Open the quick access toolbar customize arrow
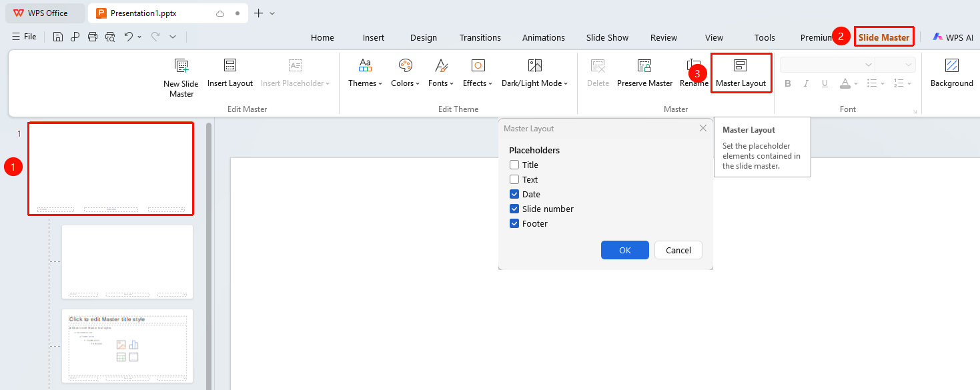The height and width of the screenshot is (390, 980). 173,37
